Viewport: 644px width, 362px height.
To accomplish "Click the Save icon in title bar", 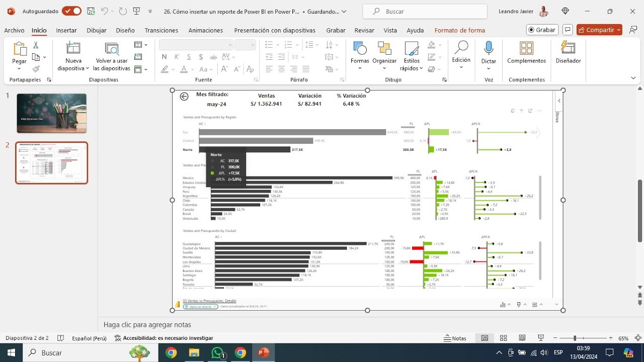I will [91, 11].
